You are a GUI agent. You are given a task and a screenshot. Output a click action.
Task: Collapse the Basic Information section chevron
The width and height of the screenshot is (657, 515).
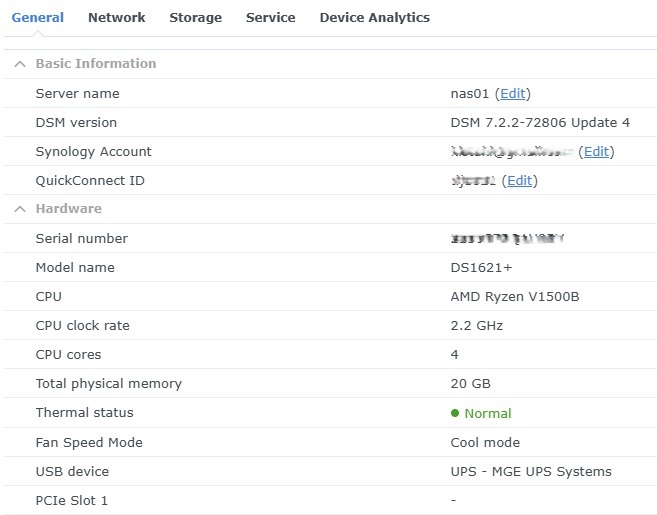pyautogui.click(x=19, y=64)
